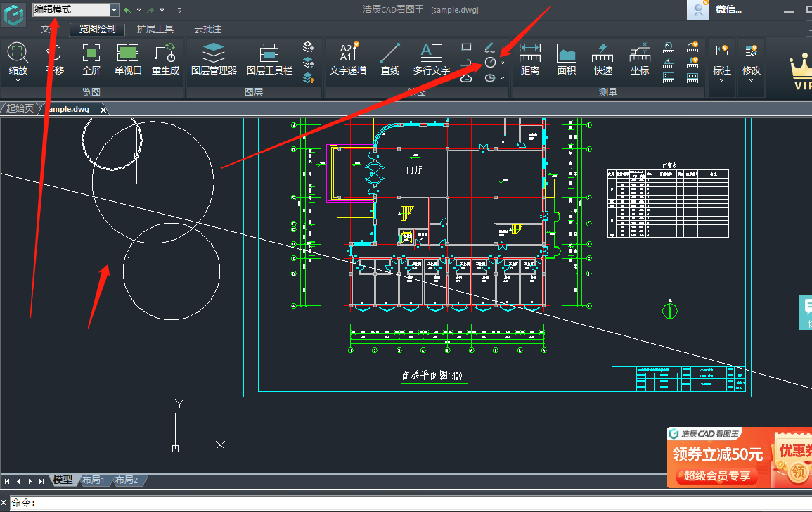
Task: Jump to last layout tab arrow
Action: click(x=41, y=482)
